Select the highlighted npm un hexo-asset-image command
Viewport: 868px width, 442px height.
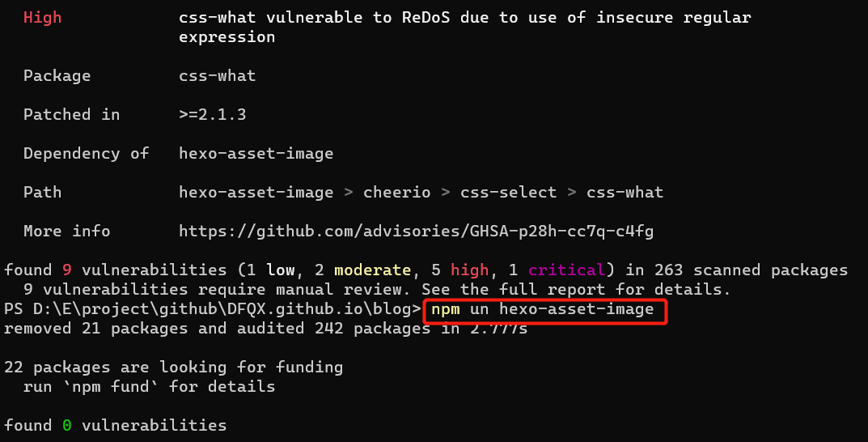pos(543,309)
